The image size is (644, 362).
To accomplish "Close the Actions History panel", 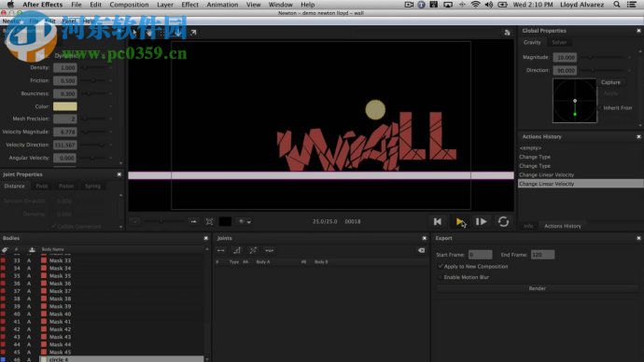I will click(638, 136).
